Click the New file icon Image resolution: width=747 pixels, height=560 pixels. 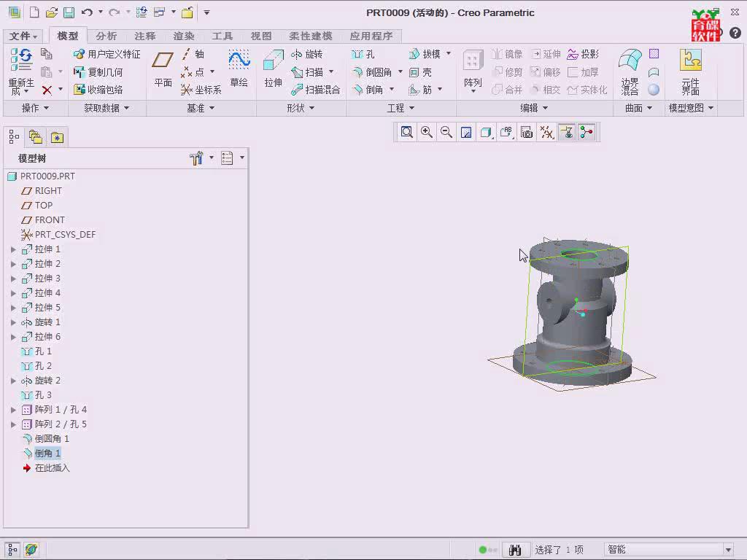coord(34,12)
